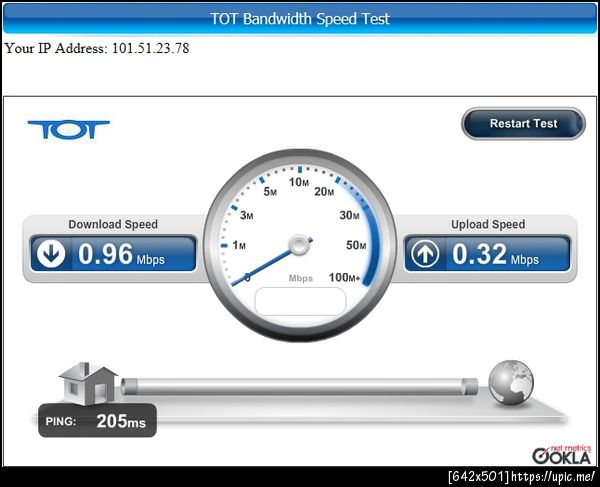Open the uplc.me link in watermark
This screenshot has height=487, width=600.
click(553, 477)
